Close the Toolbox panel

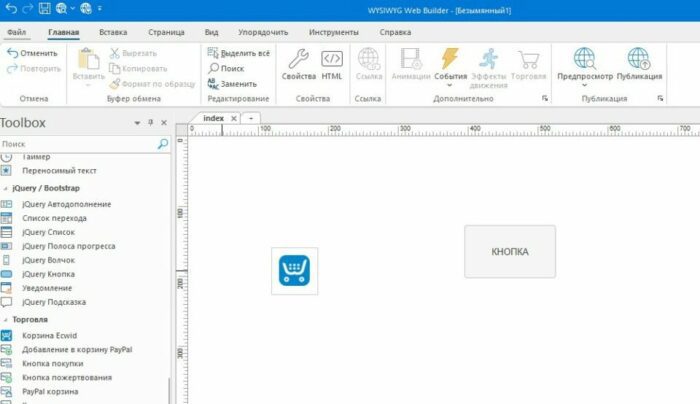tap(164, 123)
